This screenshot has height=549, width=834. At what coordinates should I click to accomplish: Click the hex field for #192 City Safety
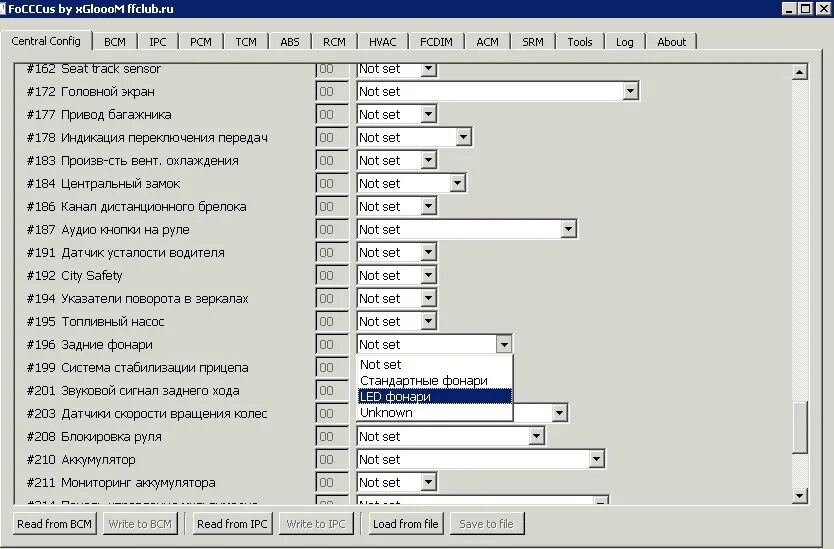pyautogui.click(x=332, y=275)
